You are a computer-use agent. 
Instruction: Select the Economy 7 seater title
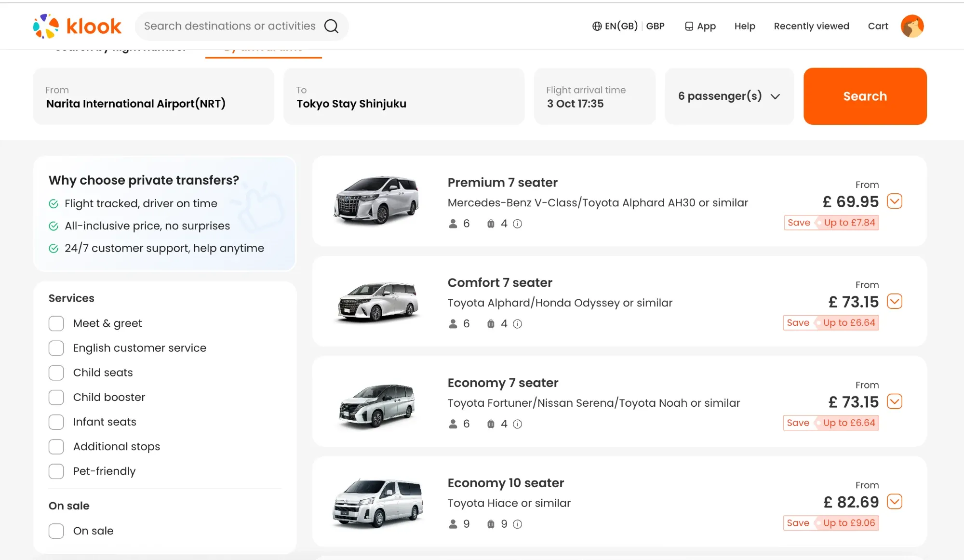point(503,383)
